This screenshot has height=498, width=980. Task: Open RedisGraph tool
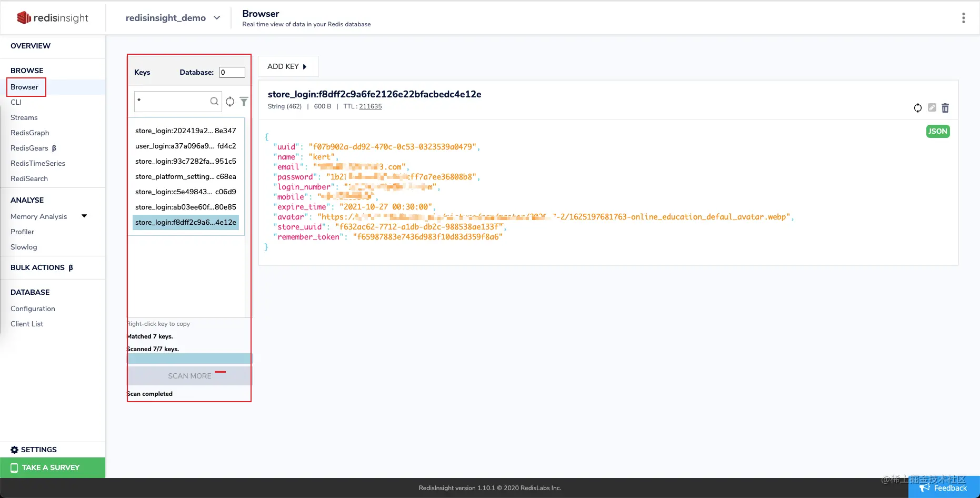[30, 133]
